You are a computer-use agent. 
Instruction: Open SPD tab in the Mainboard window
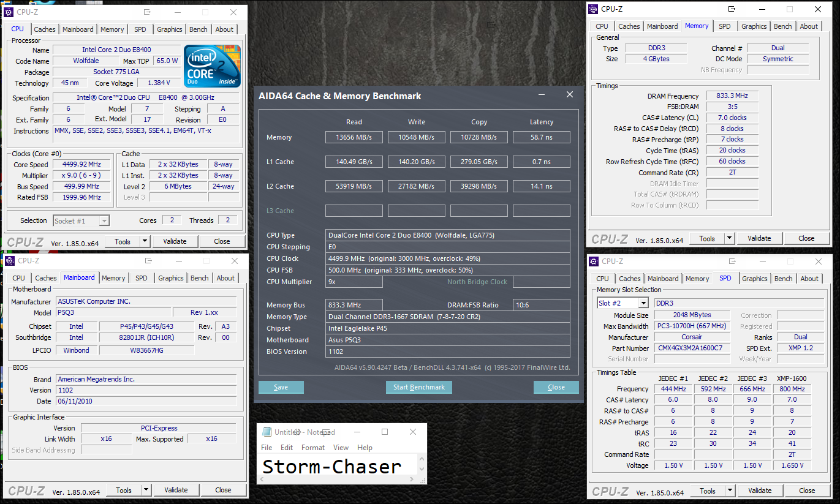(x=142, y=278)
